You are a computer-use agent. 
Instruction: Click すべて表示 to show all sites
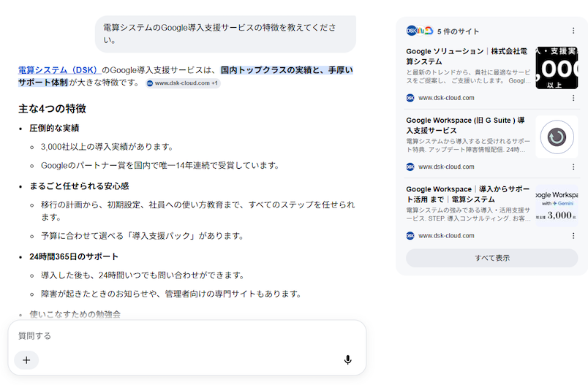491,258
